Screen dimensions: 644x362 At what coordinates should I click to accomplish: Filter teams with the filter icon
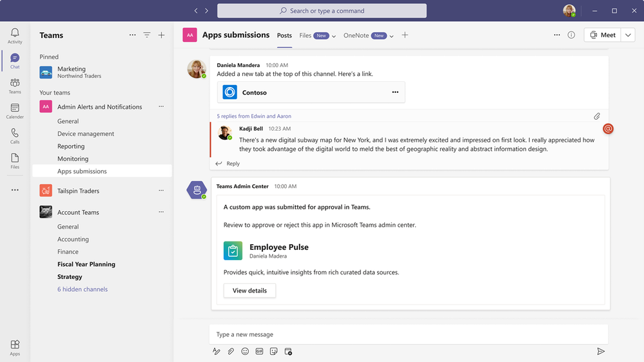coord(146,35)
